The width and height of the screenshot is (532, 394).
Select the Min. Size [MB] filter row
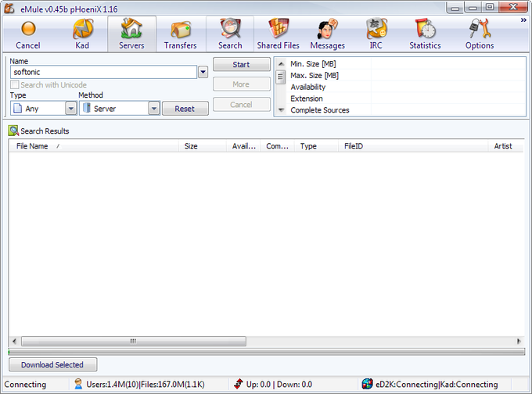(x=405, y=64)
